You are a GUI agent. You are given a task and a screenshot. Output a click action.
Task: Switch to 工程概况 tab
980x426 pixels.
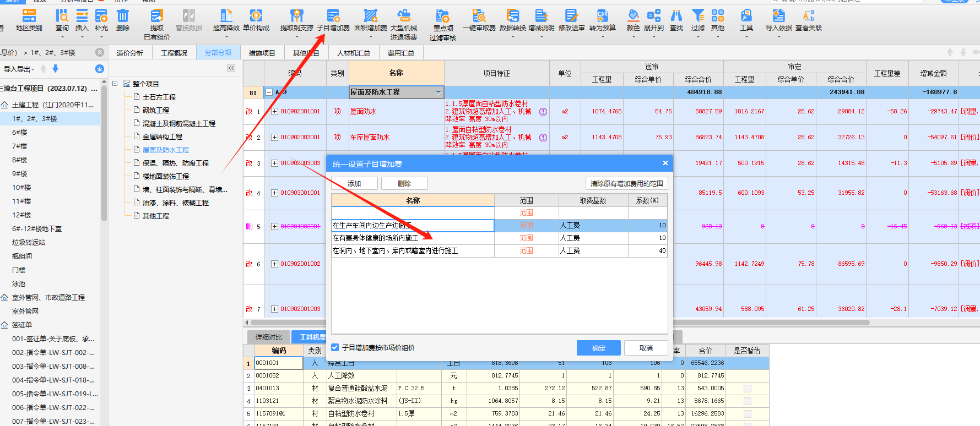(x=174, y=53)
